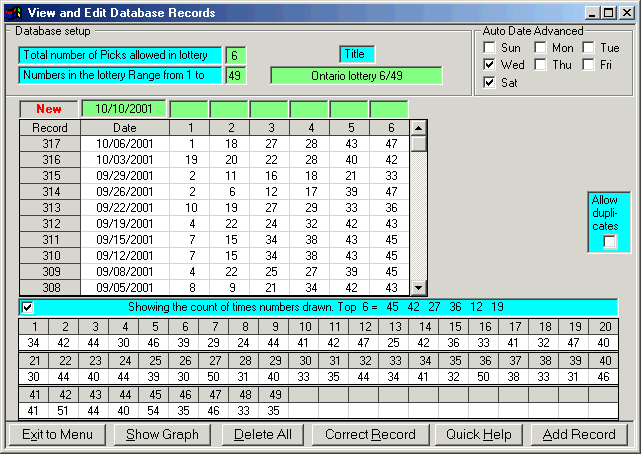This screenshot has height=454, width=641.
Task: Click the date cell 09/29/2001
Action: click(125, 176)
